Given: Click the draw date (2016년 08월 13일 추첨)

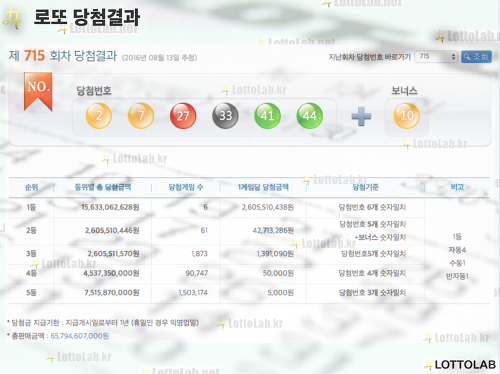Looking at the screenshot, I should pos(159,58).
